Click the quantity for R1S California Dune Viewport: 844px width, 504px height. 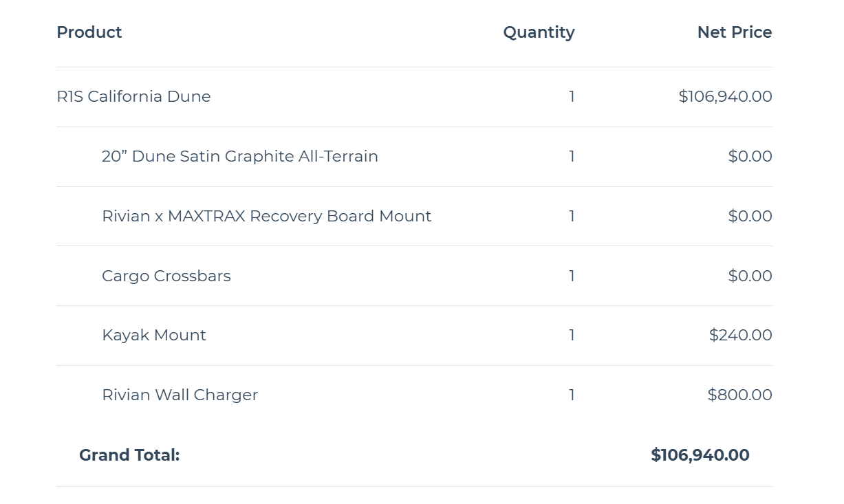(572, 96)
